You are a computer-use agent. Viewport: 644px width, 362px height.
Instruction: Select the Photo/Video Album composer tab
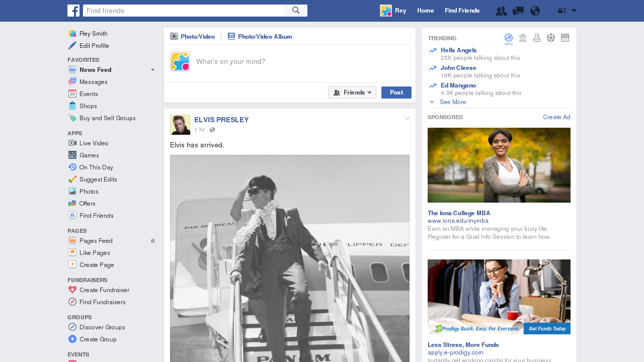pos(260,37)
